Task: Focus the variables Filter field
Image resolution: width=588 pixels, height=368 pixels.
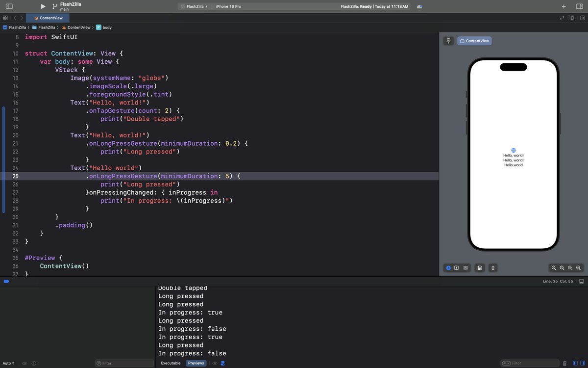Action: [x=124, y=363]
